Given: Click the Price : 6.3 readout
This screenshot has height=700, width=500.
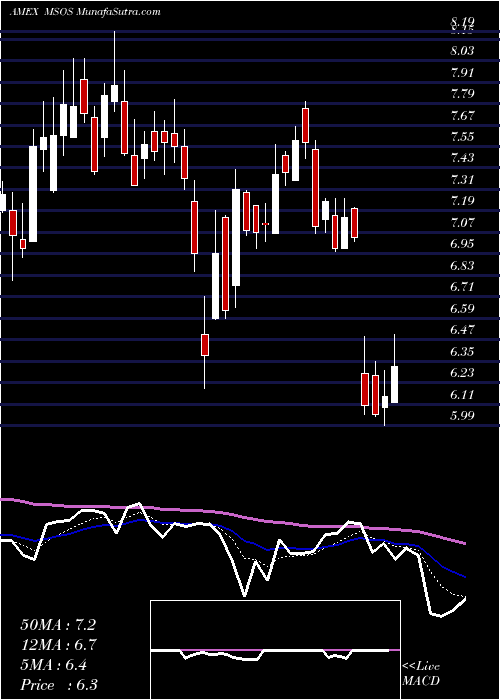Looking at the screenshot, I should tap(59, 685).
